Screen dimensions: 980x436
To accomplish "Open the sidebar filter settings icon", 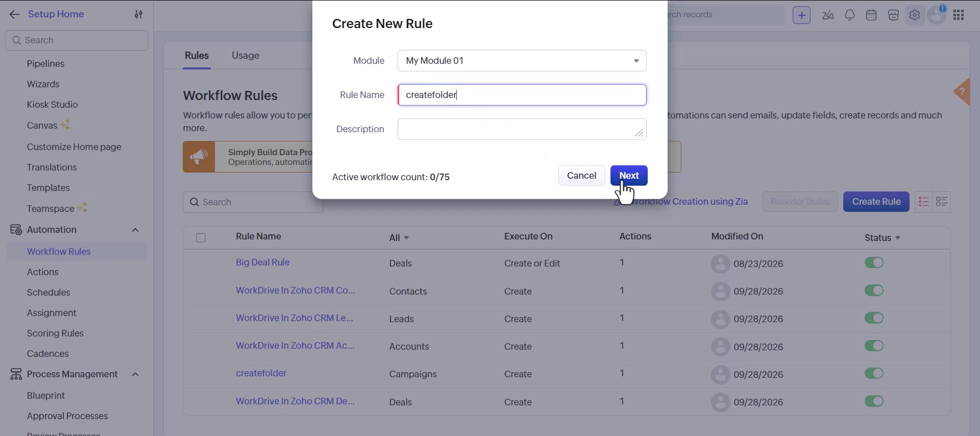I will pyautogui.click(x=138, y=14).
